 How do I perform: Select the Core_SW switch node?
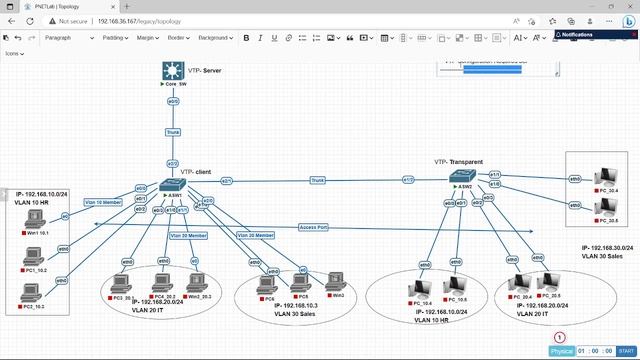[x=173, y=71]
